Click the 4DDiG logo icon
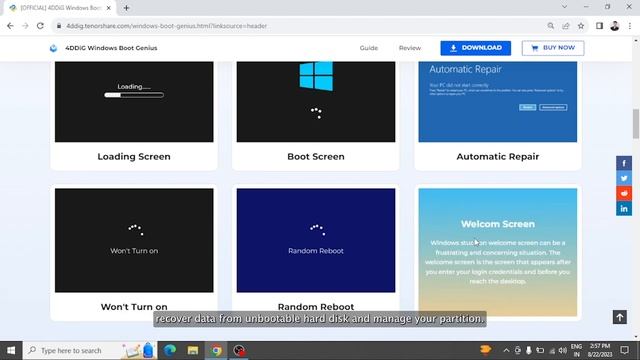 (53, 48)
